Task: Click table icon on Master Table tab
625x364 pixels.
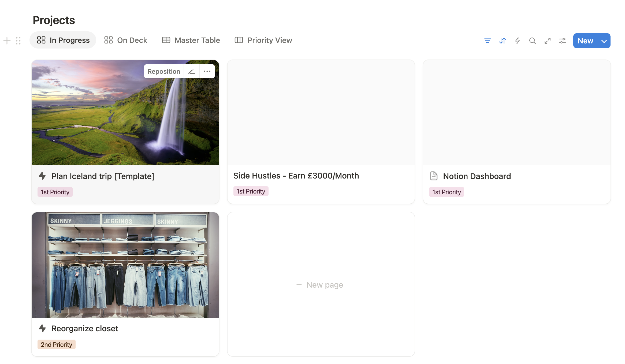Action: point(166,40)
